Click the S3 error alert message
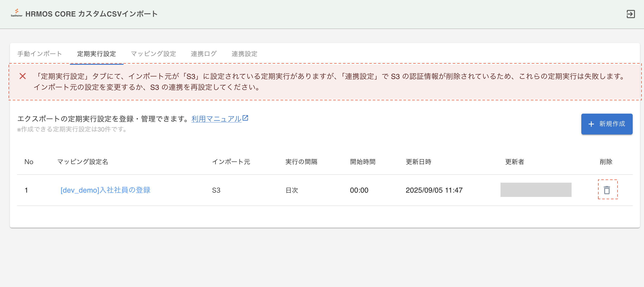 point(325,81)
